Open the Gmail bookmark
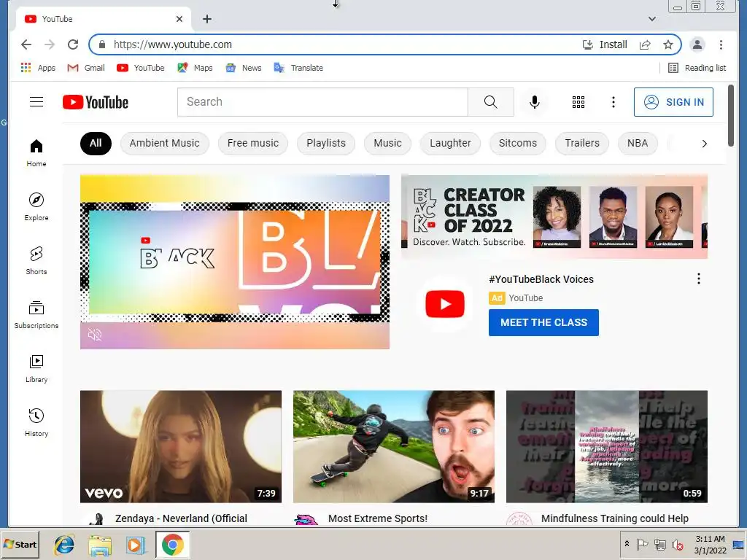 tap(86, 68)
